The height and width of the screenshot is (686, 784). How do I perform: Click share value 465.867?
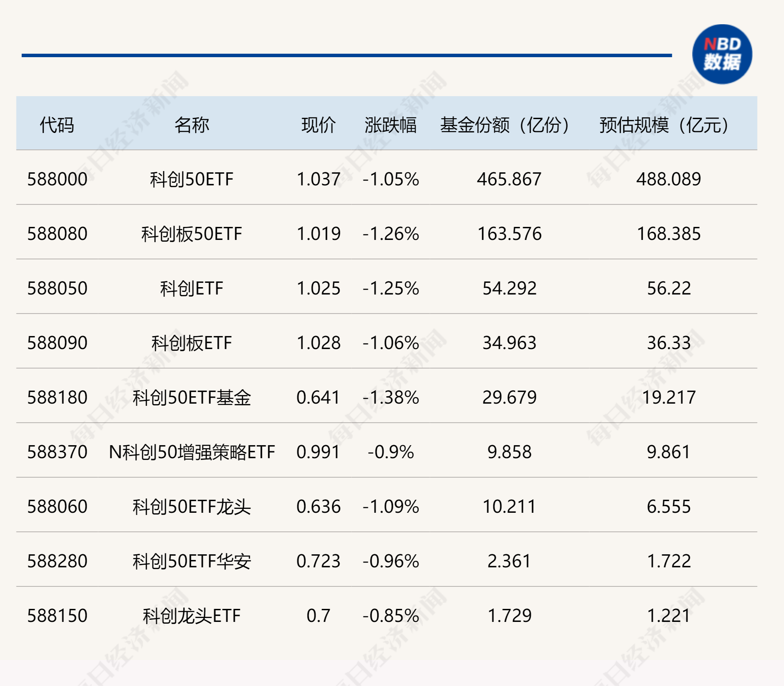tap(509, 179)
